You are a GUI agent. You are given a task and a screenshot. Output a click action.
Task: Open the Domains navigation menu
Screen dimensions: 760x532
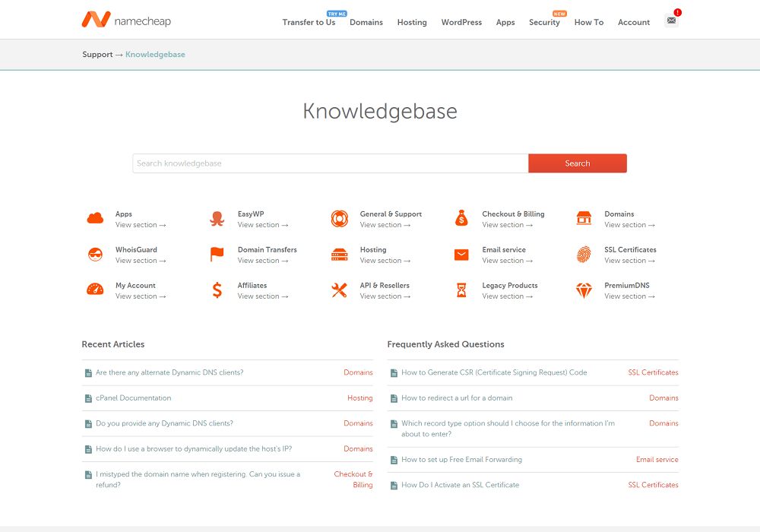tap(366, 22)
